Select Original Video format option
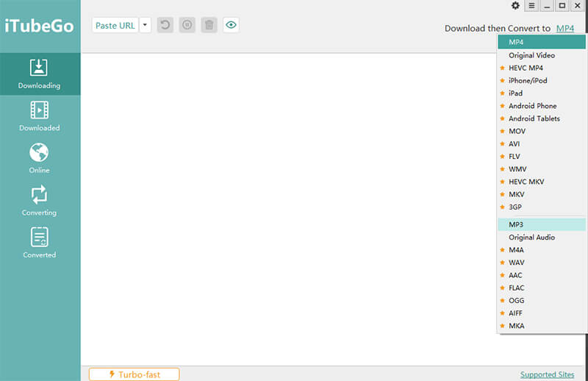Image resolution: width=588 pixels, height=381 pixels. [x=542, y=55]
